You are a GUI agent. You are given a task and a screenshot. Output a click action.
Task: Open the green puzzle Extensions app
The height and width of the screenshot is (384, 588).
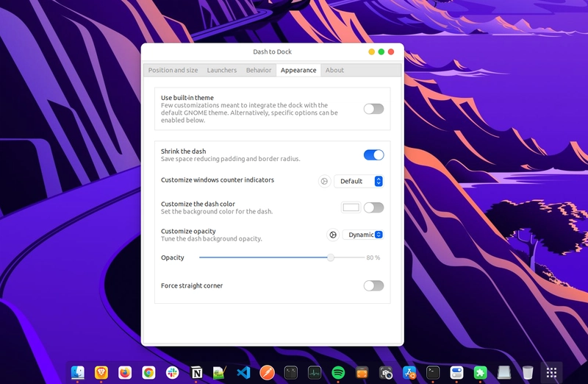pyautogui.click(x=480, y=372)
